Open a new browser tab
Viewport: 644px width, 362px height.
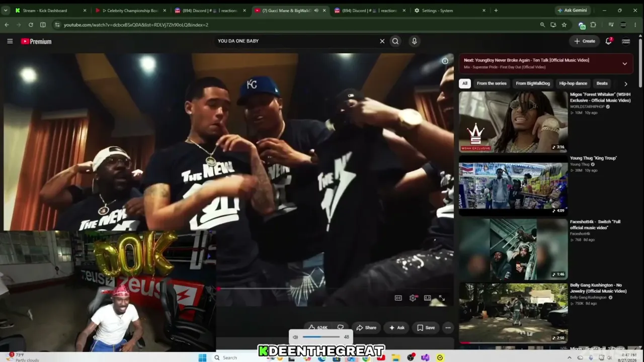[496, 11]
